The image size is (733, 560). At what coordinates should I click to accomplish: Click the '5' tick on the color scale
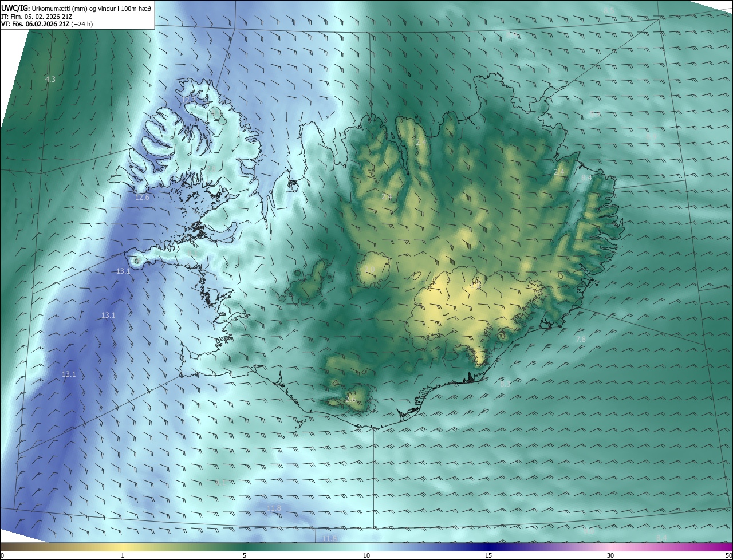[x=245, y=556]
